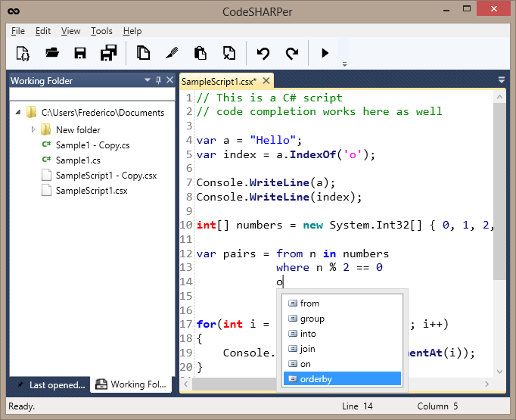
Task: Toggle auto-hide pin on Working Folder panel
Action: tap(159, 80)
